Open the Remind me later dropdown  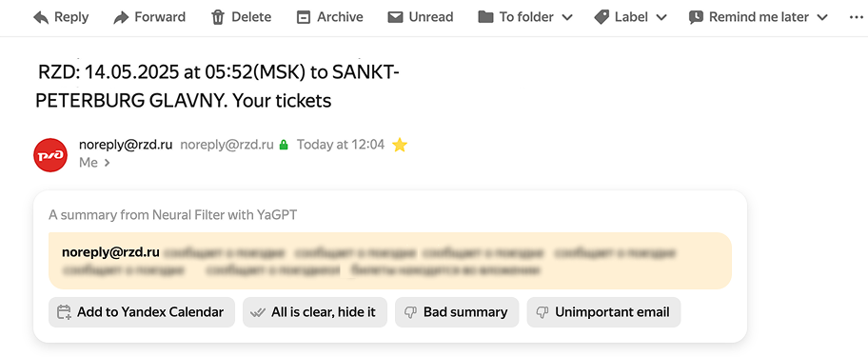[x=759, y=18]
